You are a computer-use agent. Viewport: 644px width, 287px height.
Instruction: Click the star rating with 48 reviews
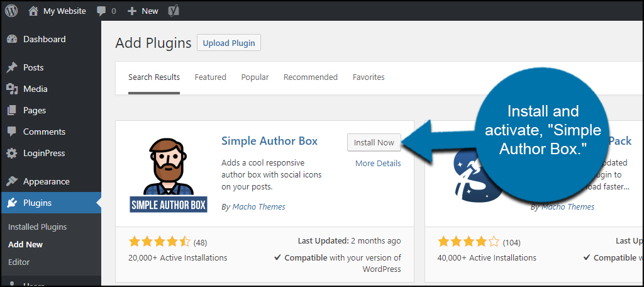click(159, 242)
